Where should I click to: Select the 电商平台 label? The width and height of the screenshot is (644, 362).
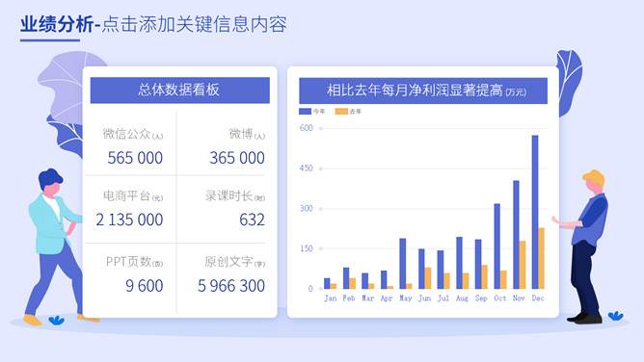[x=126, y=196]
